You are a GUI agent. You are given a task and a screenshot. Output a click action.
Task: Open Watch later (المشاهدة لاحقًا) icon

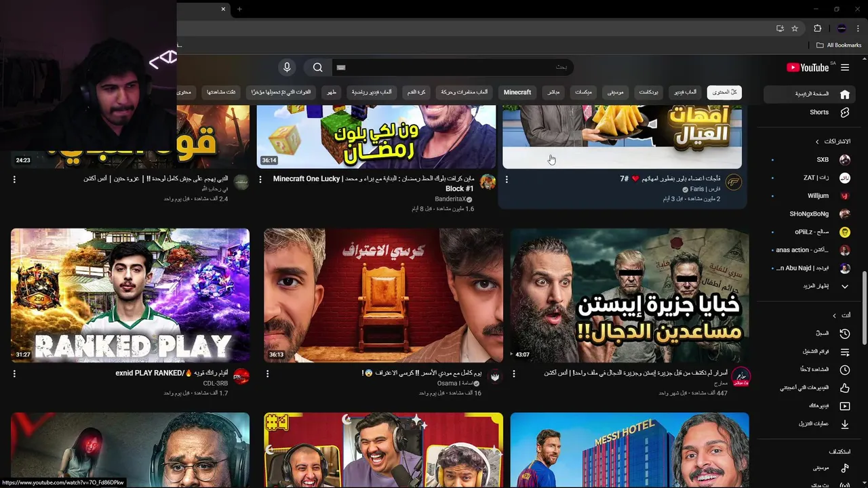(845, 370)
